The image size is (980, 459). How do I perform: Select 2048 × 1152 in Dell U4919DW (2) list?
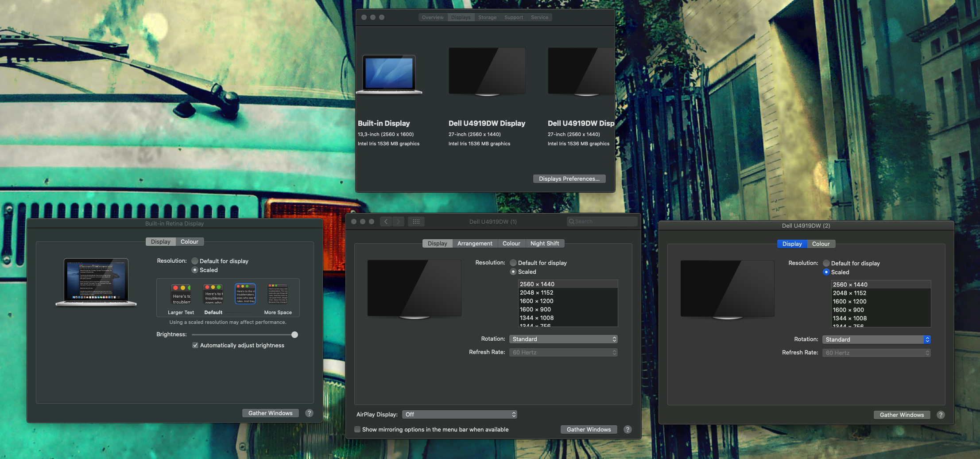tap(881, 293)
